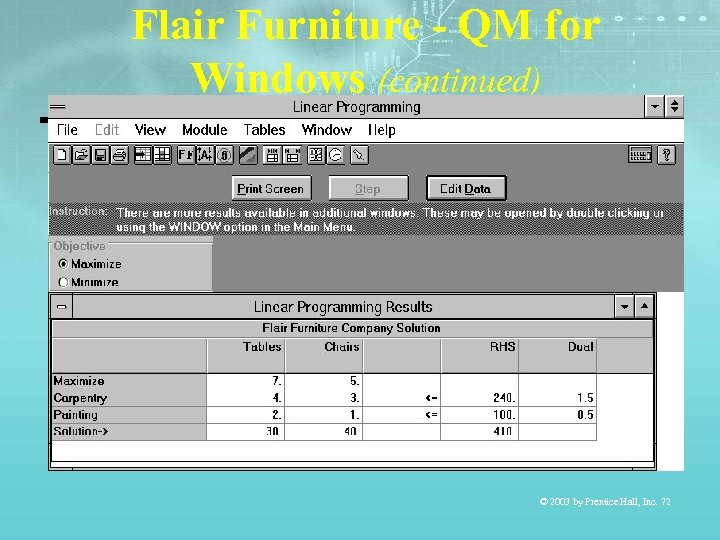Click the second column-format table icon
720x540 pixels.
tap(292, 155)
